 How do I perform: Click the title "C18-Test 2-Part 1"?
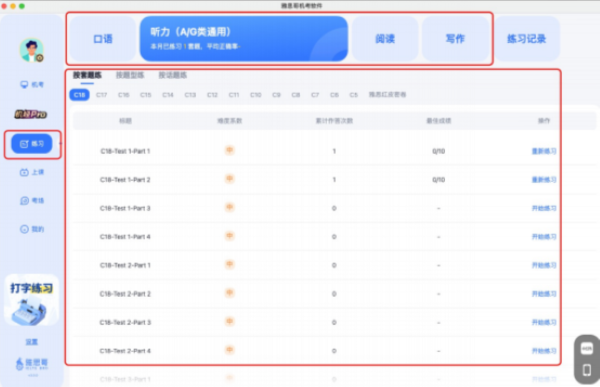pyautogui.click(x=125, y=265)
